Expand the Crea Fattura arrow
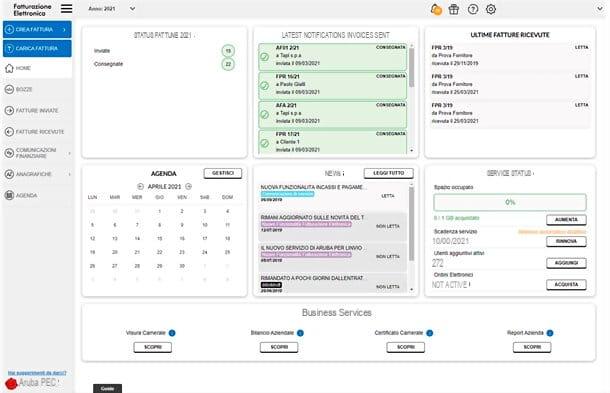The height and width of the screenshot is (393, 610). click(x=64, y=30)
